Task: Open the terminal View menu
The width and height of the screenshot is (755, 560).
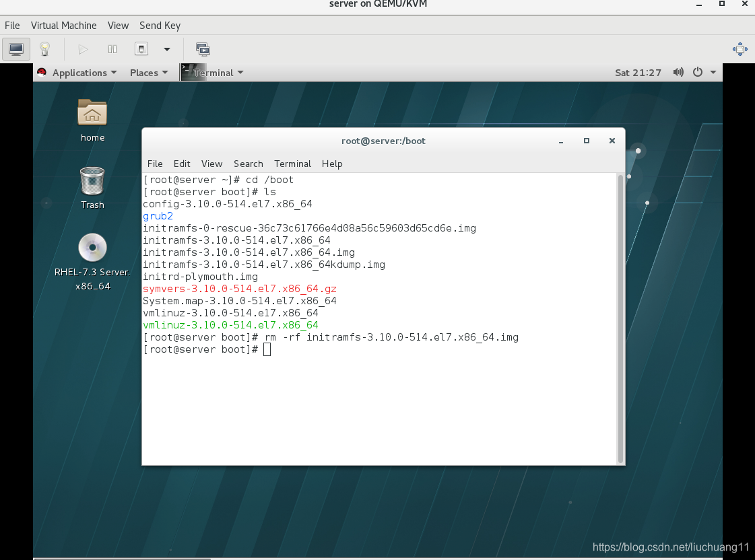Action: click(212, 164)
